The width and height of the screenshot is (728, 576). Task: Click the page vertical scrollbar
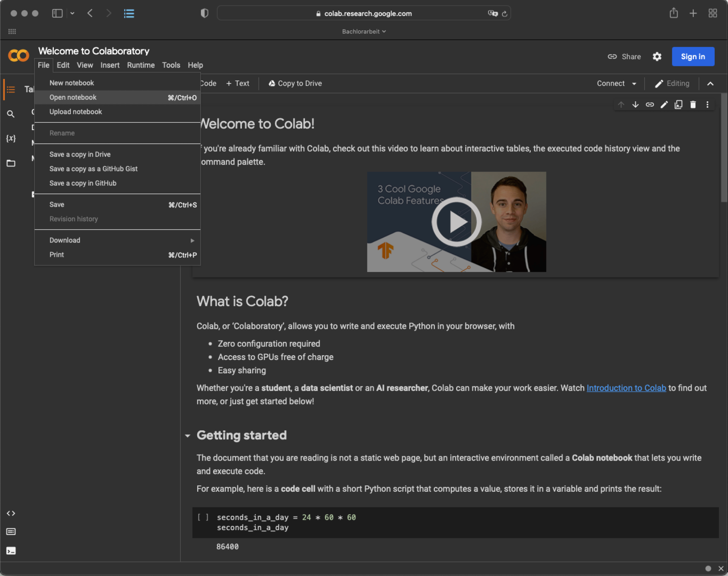click(724, 148)
